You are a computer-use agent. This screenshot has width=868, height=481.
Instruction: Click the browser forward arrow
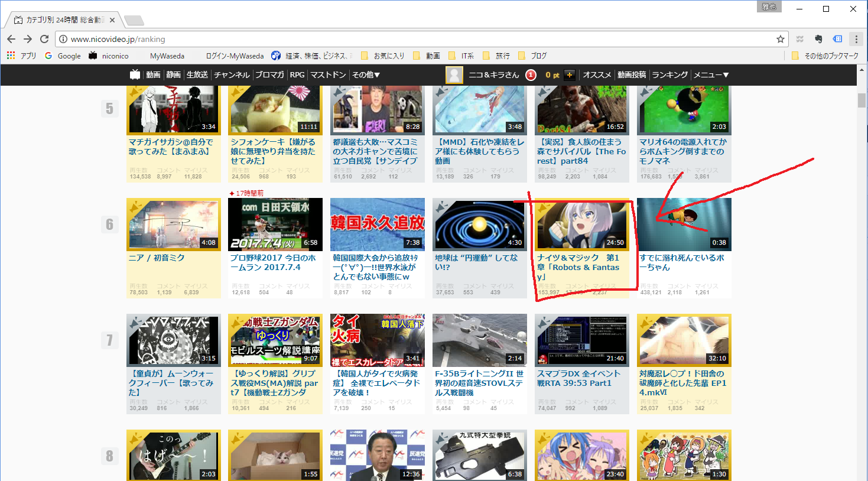(x=28, y=39)
